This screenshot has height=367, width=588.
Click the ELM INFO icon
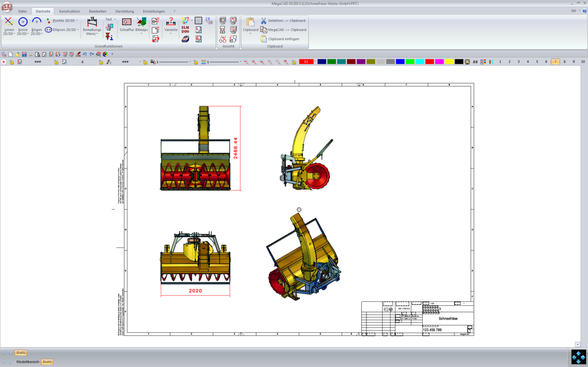[185, 29]
